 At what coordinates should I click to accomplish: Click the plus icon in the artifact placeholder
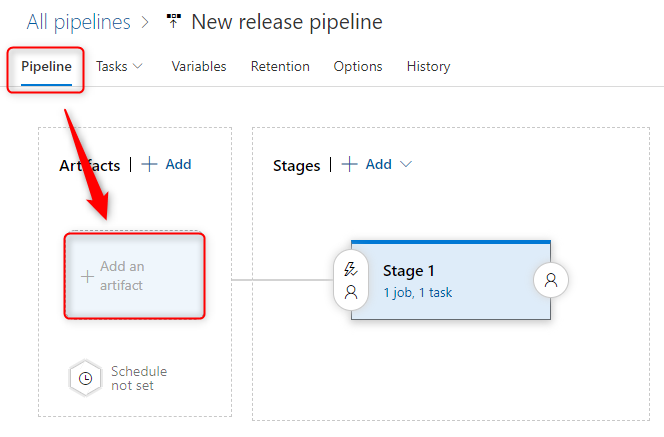[x=86, y=276]
